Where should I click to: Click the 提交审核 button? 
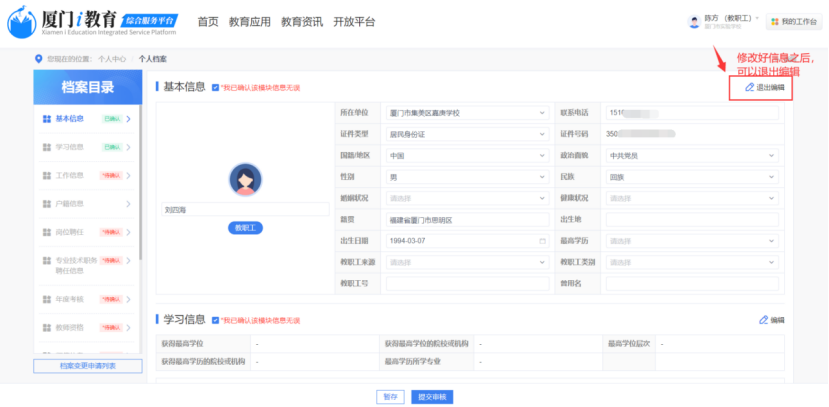pos(434,396)
